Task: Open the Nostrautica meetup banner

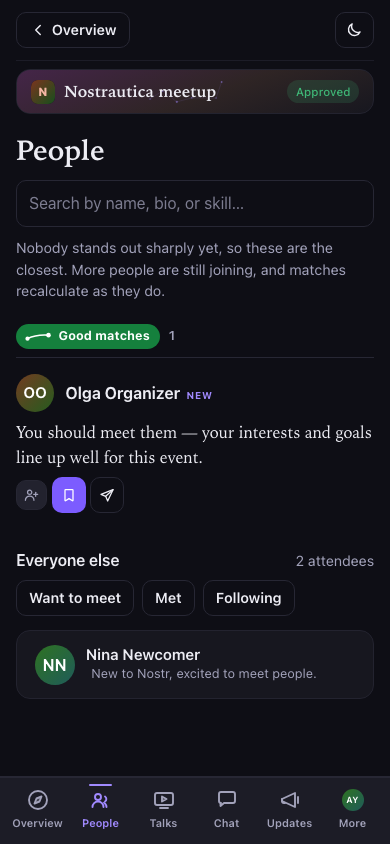Action: click(x=195, y=92)
